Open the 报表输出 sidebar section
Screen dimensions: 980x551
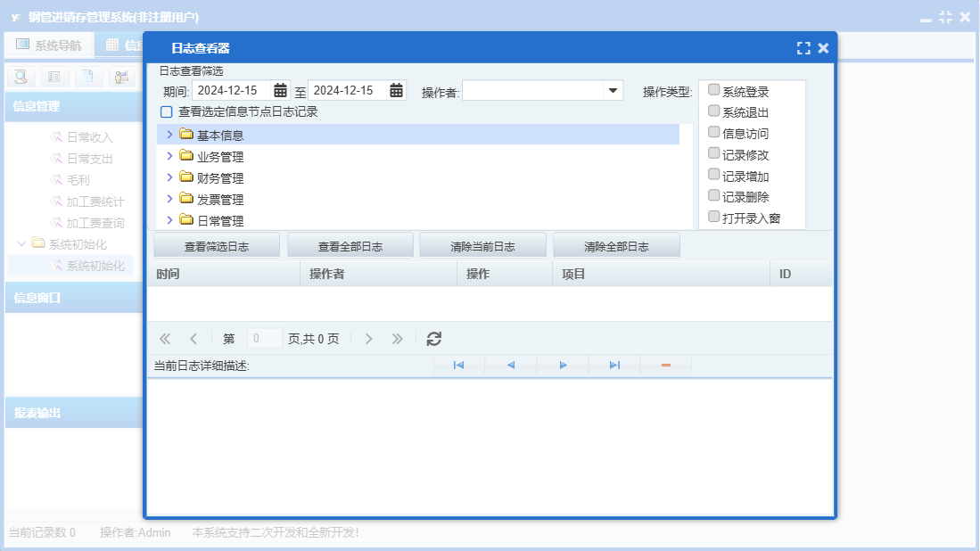pyautogui.click(x=74, y=413)
